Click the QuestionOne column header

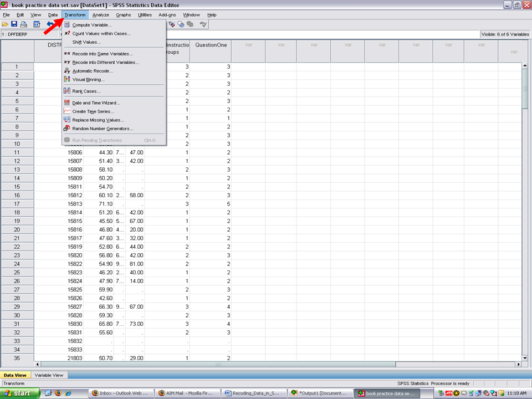tap(211, 45)
